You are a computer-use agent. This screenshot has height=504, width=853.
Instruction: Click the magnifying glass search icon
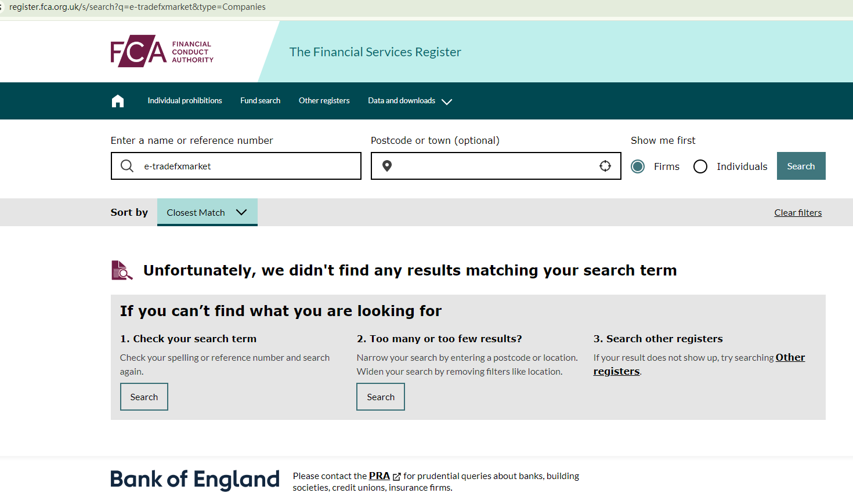coord(127,166)
